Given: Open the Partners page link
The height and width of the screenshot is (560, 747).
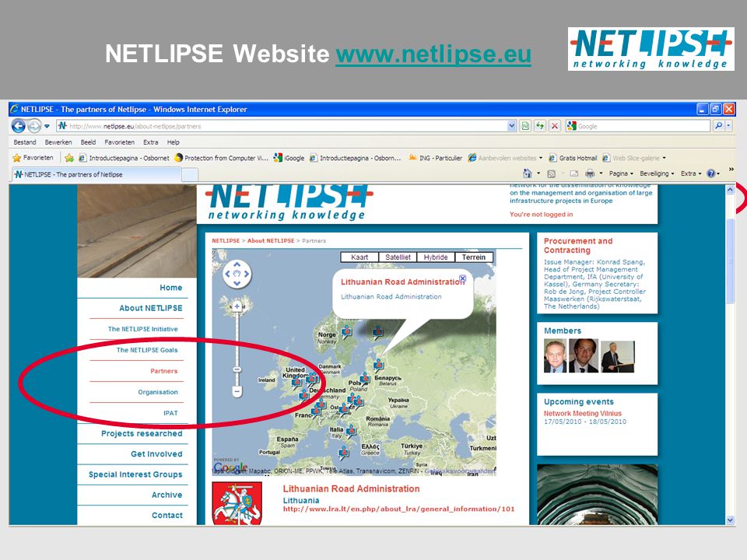Looking at the screenshot, I should [164, 371].
